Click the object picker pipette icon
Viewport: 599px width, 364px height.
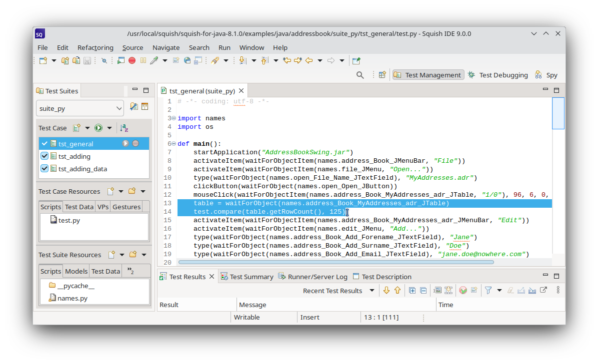(x=154, y=60)
